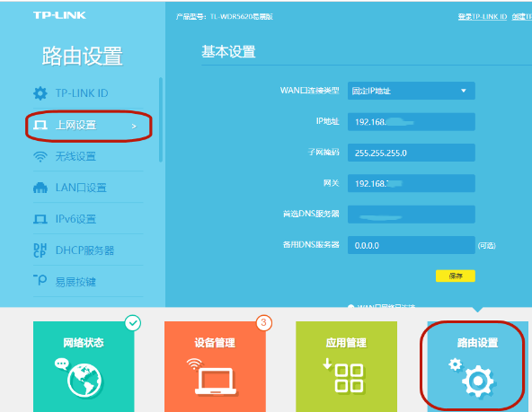This screenshot has width=532, height=412.
Task: Click the IPv6设置 laptop icon
Action: (x=40, y=219)
